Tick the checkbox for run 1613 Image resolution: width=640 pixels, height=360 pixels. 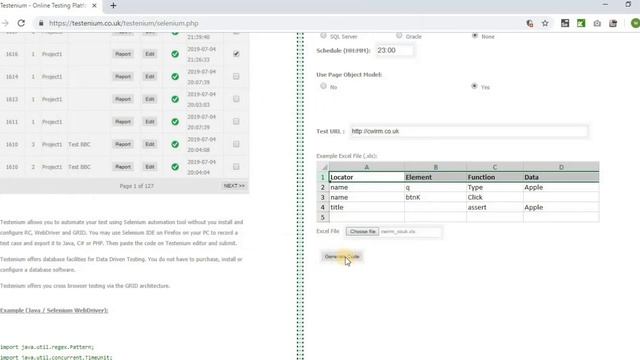click(236, 99)
